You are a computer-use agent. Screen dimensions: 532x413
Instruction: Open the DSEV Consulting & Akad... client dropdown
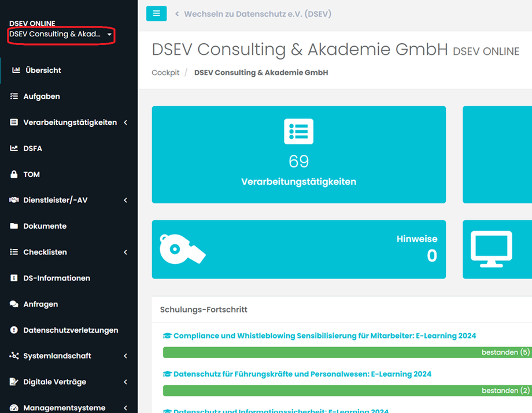coord(61,34)
